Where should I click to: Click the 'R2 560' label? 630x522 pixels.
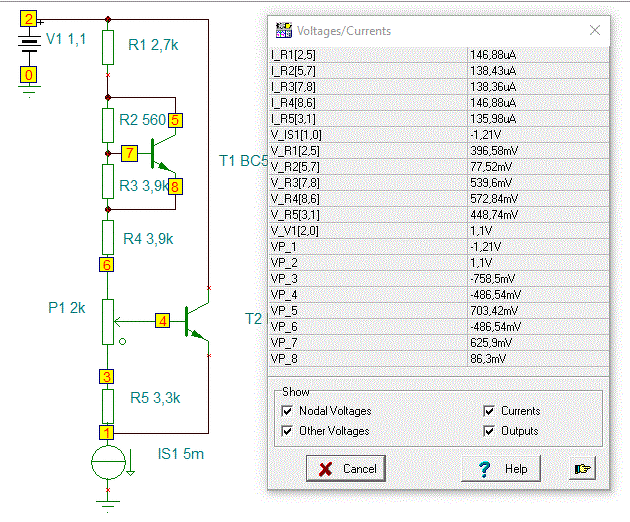(x=143, y=120)
